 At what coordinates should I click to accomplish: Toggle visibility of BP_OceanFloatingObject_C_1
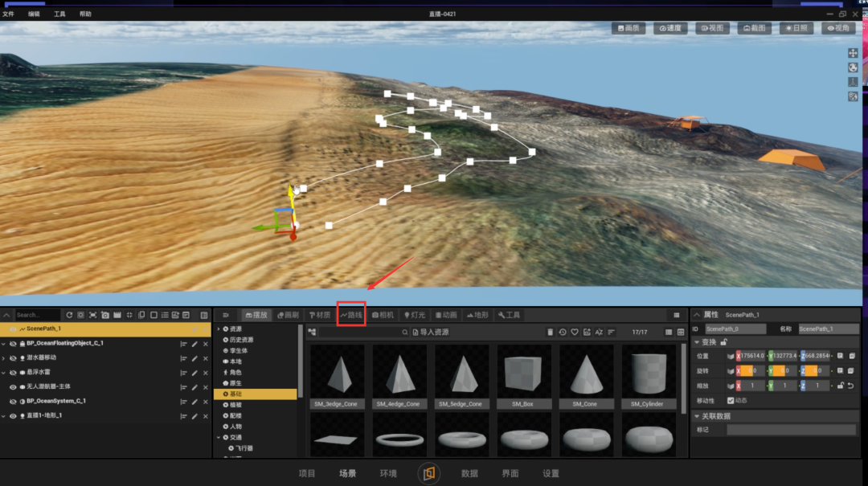[14, 344]
